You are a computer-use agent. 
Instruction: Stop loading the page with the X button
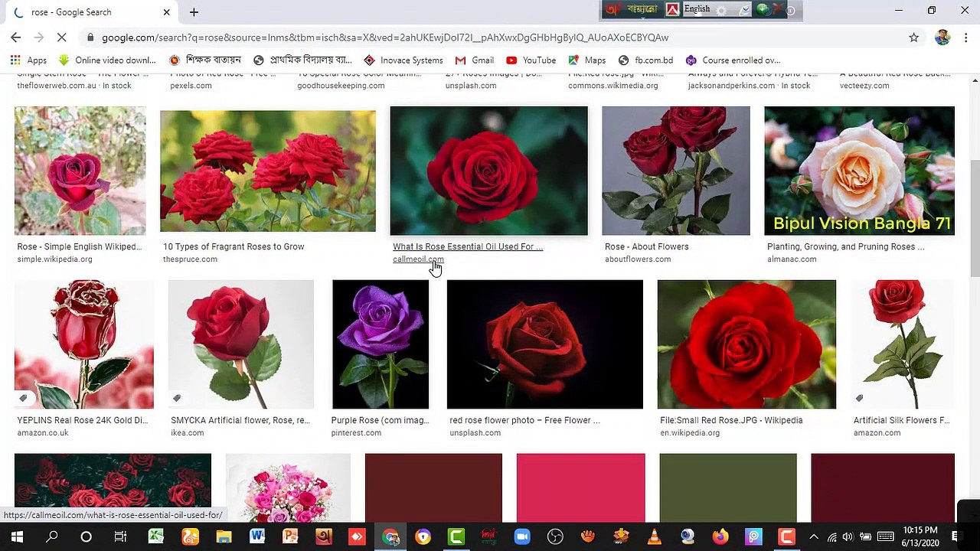pyautogui.click(x=62, y=37)
